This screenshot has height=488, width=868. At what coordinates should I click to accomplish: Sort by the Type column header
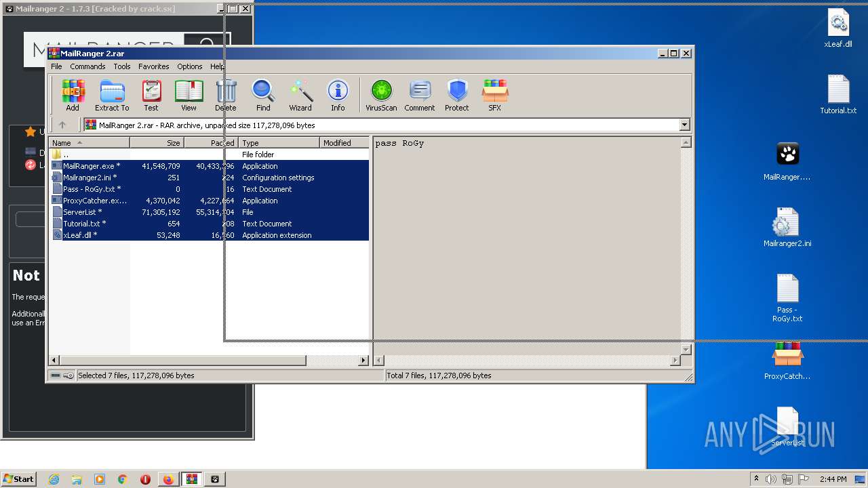(x=279, y=143)
